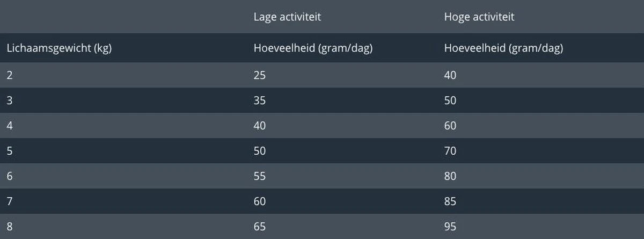Screen dimensions: 644x239
Task: Click the value 70 for high activity
Action: (450, 151)
